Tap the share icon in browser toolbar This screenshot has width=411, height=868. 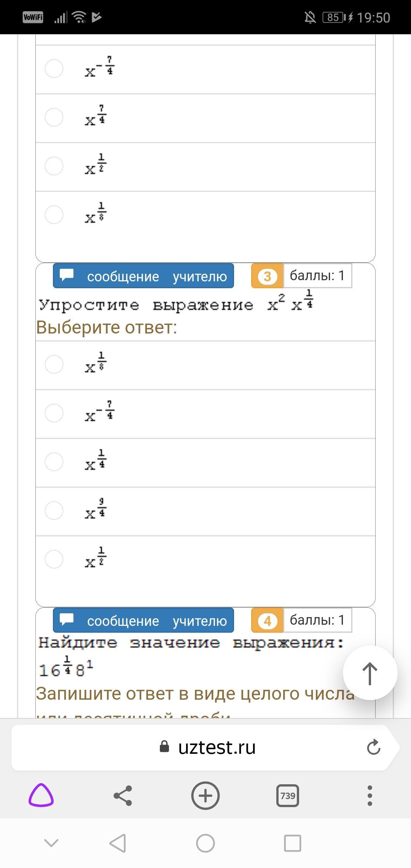click(x=123, y=795)
